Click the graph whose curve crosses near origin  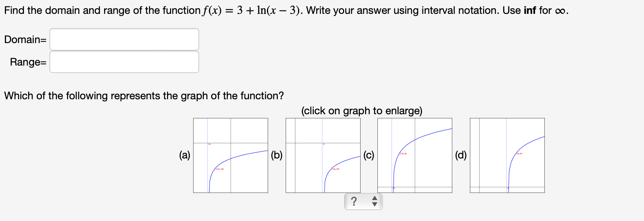click(230, 155)
